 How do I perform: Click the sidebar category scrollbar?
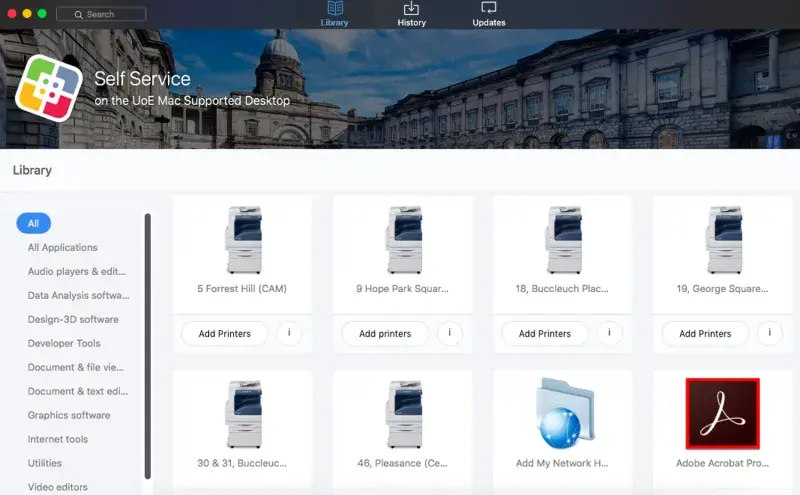tap(147, 346)
